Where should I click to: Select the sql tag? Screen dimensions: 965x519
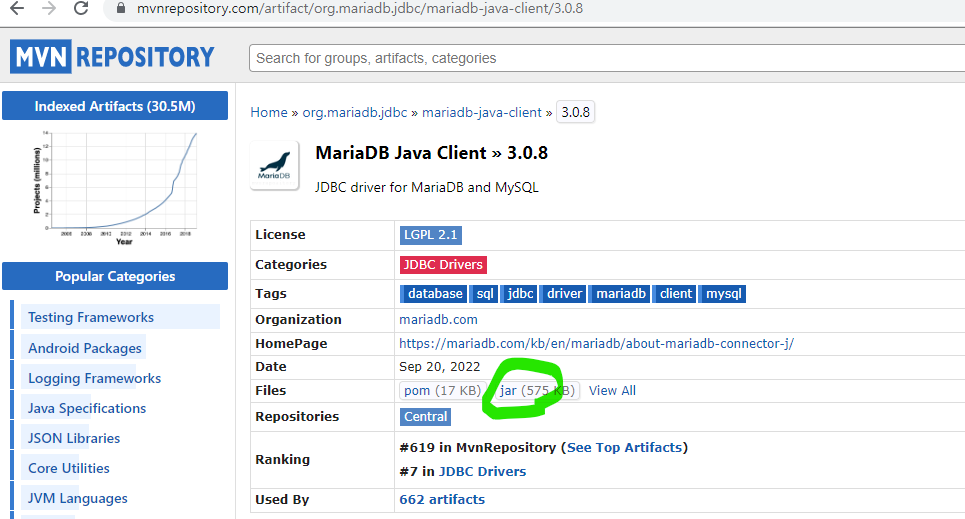484,294
